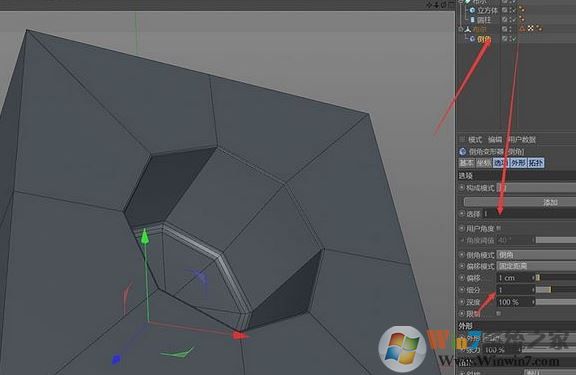The image size is (576, 375).
Task: Open the 倒角模式 dropdown
Action: (x=536, y=254)
